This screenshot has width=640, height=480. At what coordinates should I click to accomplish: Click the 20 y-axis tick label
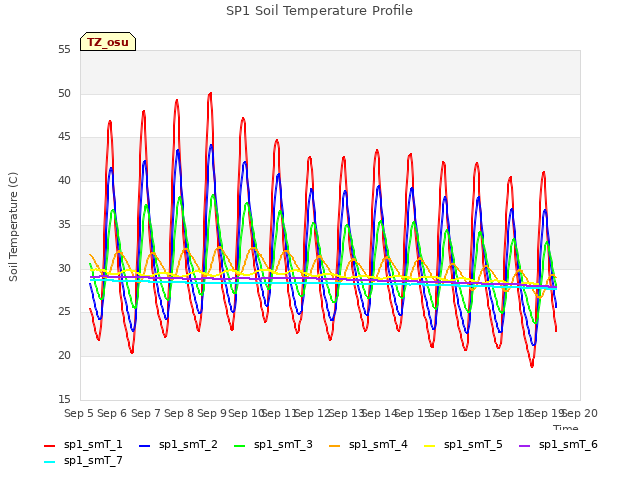64,356
